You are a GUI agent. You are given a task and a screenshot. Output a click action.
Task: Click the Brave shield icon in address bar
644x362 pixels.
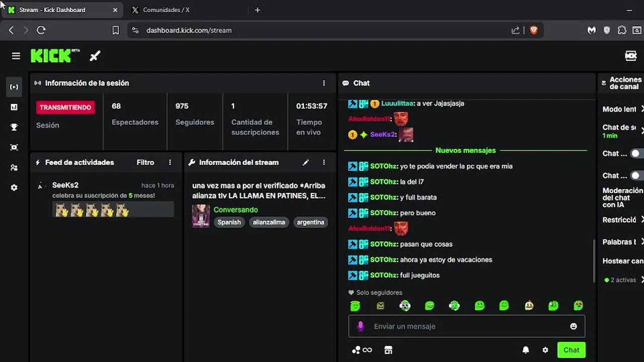point(534,30)
